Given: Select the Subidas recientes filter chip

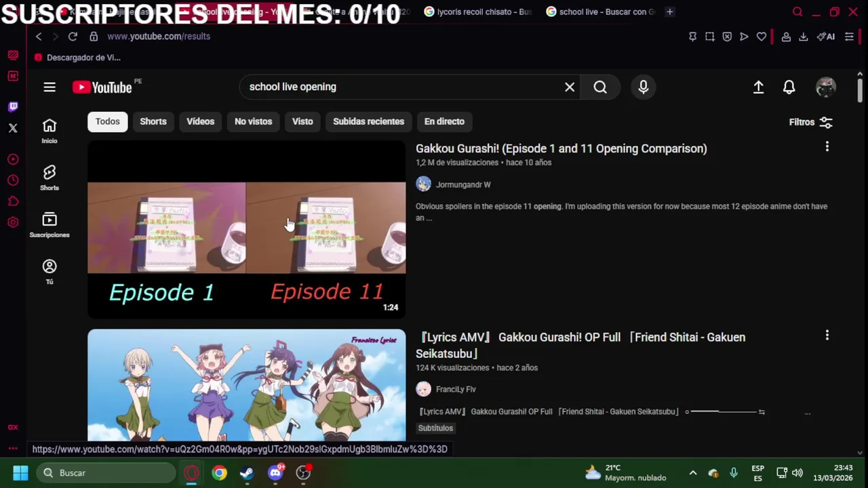Looking at the screenshot, I should click(368, 121).
